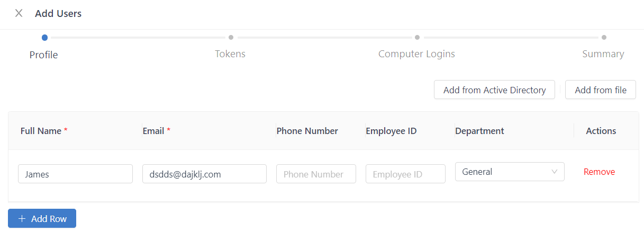Open the Computer Logins step label
644x240 pixels.
coord(416,54)
